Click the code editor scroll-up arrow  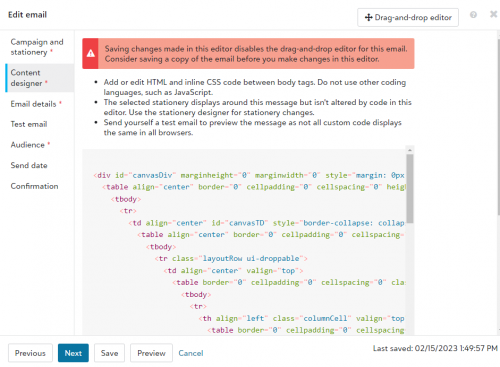(410, 150)
